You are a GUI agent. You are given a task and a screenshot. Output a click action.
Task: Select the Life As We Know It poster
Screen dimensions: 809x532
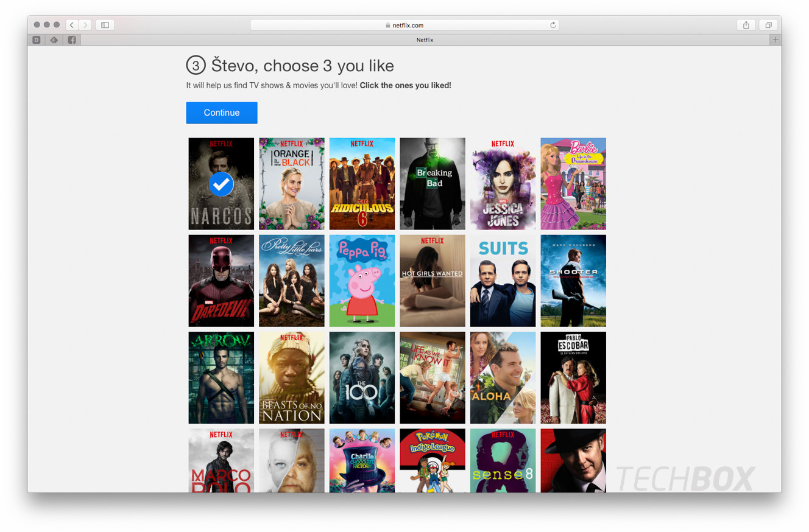(433, 377)
